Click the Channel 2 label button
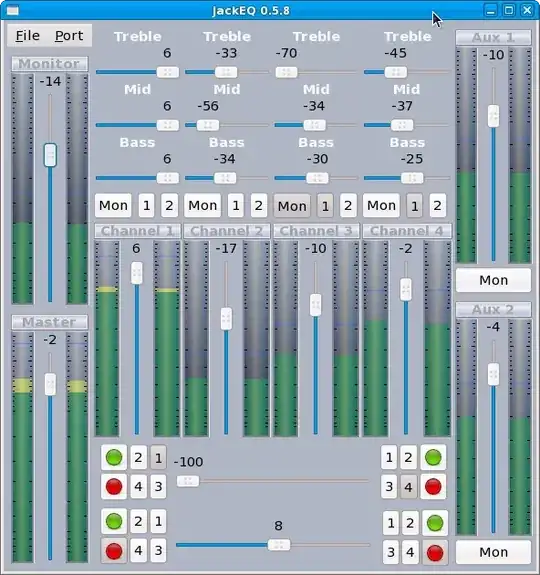 pyautogui.click(x=227, y=231)
